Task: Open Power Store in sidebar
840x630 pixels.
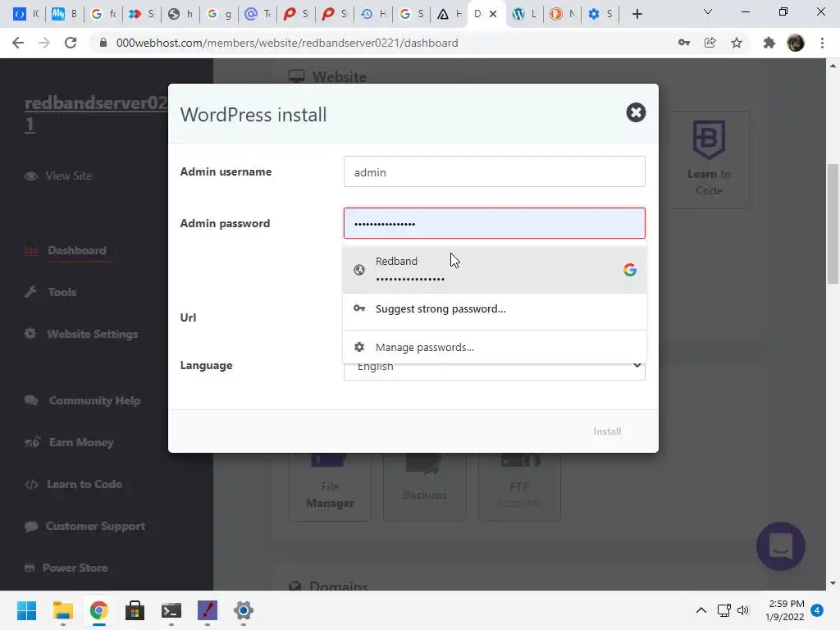Action: tap(75, 568)
